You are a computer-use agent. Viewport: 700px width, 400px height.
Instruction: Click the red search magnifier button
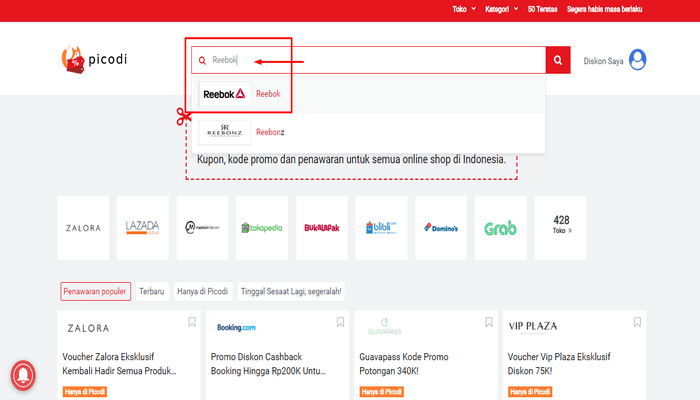point(558,60)
